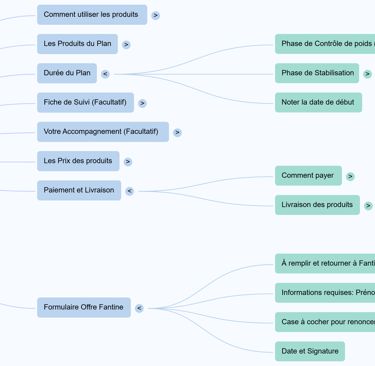
Task: Expand the Livraison des produits arrow
Action: point(368,206)
